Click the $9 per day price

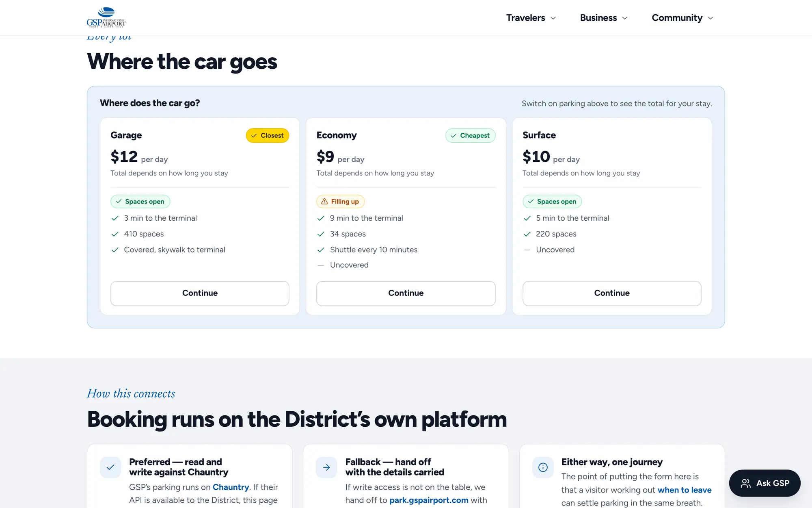pyautogui.click(x=340, y=157)
